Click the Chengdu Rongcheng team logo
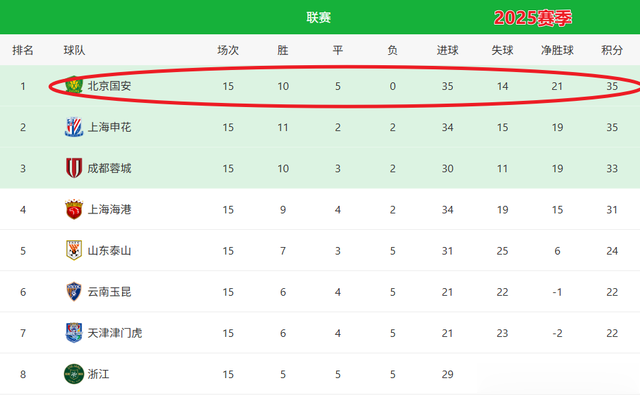The height and width of the screenshot is (398, 640). (x=74, y=168)
